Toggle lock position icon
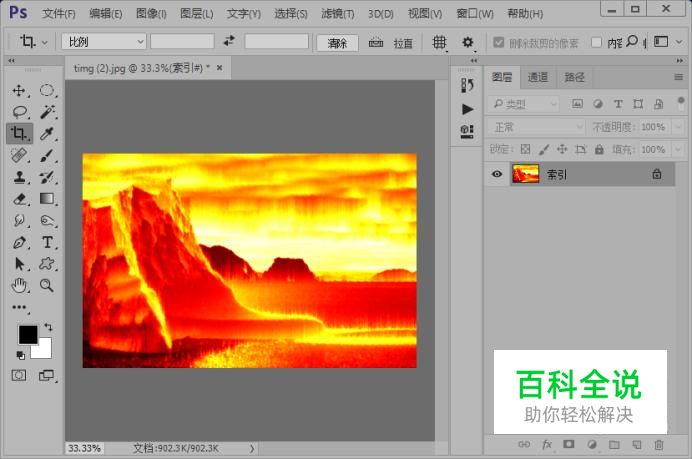This screenshot has width=692, height=459. (x=562, y=149)
